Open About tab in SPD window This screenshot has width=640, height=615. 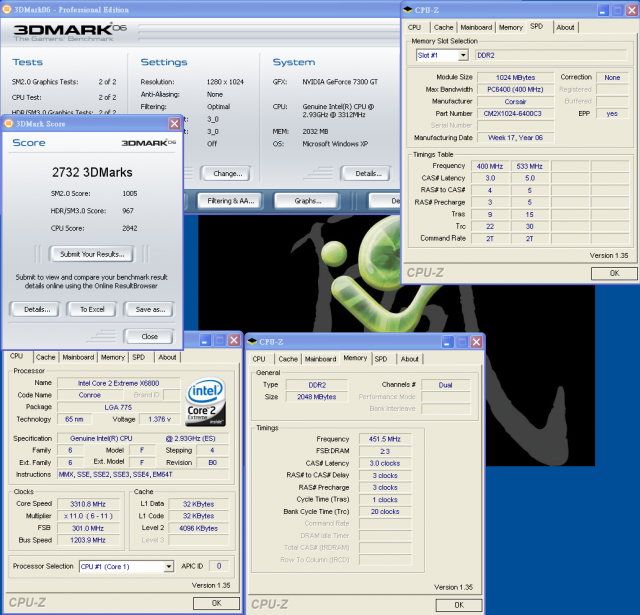click(x=565, y=27)
